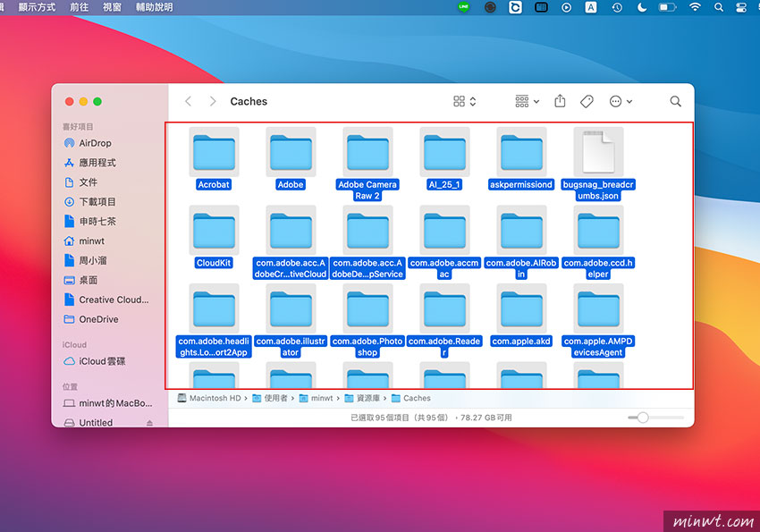The width and height of the screenshot is (760, 532).
Task: Open the 視窗 menu
Action: pos(112,7)
